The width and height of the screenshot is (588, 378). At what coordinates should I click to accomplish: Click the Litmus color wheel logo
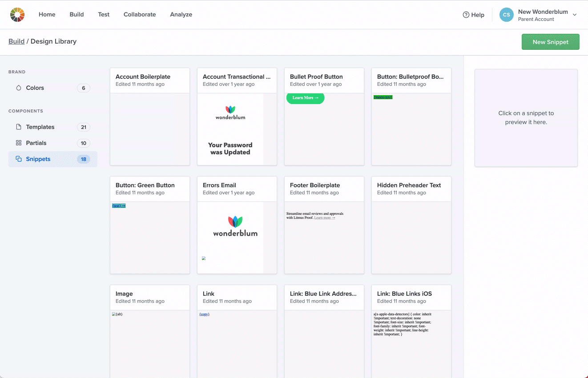(x=17, y=15)
